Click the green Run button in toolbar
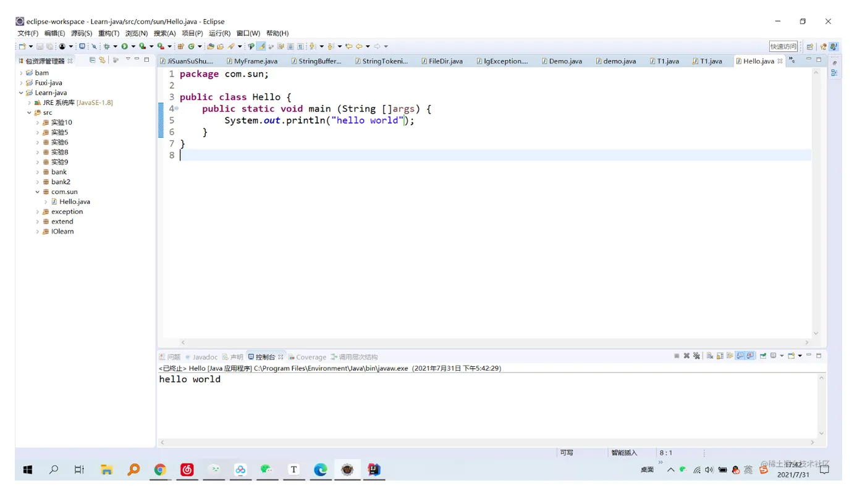Screen dimensions: 865x504 124,46
